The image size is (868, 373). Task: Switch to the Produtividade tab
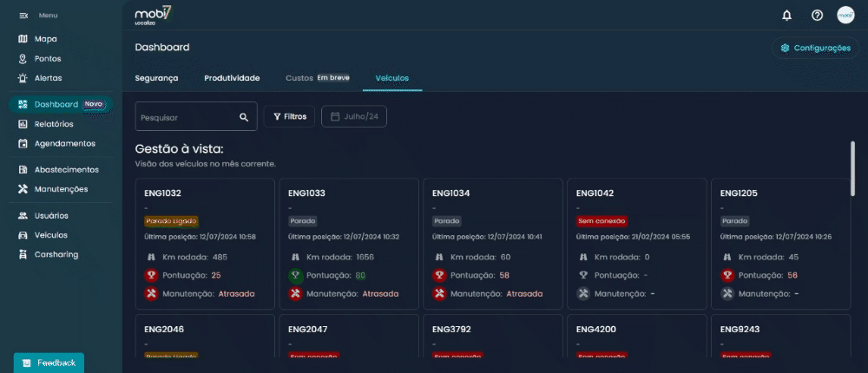pos(232,78)
